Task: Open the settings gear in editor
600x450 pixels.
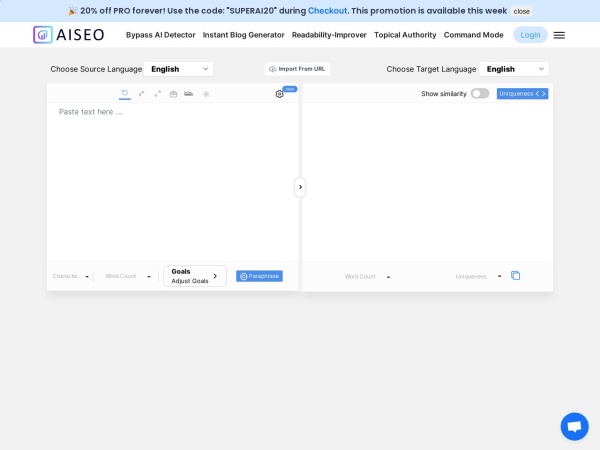Action: coord(280,94)
